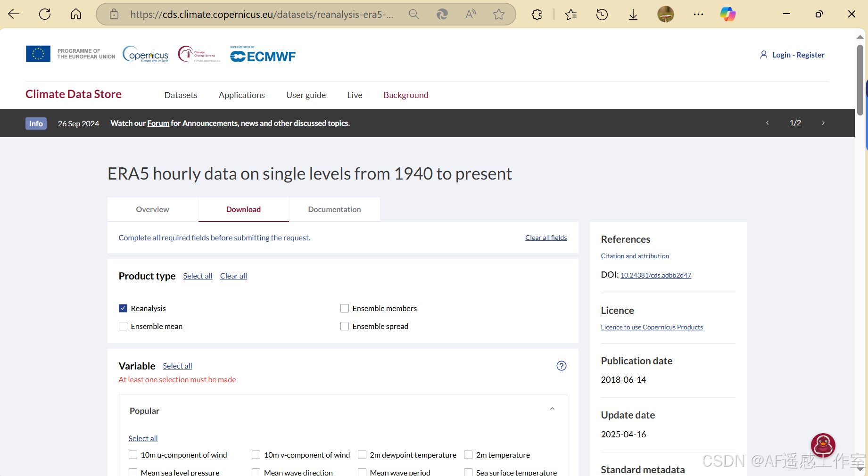Go back to the previous browser page
The width and height of the screenshot is (868, 476).
[x=14, y=14]
